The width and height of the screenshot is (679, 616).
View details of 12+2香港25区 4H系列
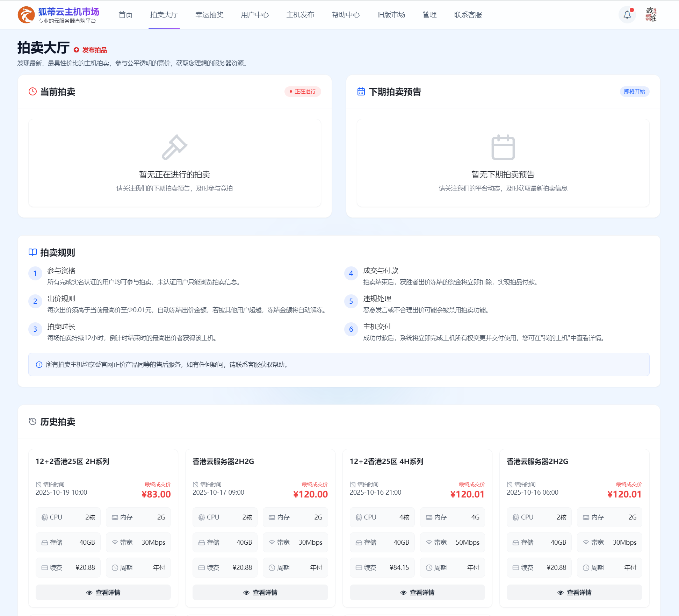click(x=417, y=593)
